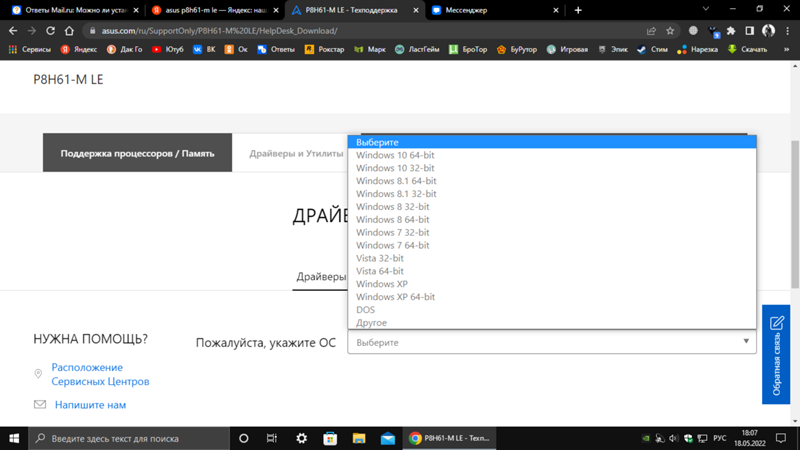
Task: Open the Chrome three-dot menu
Action: coord(787,31)
